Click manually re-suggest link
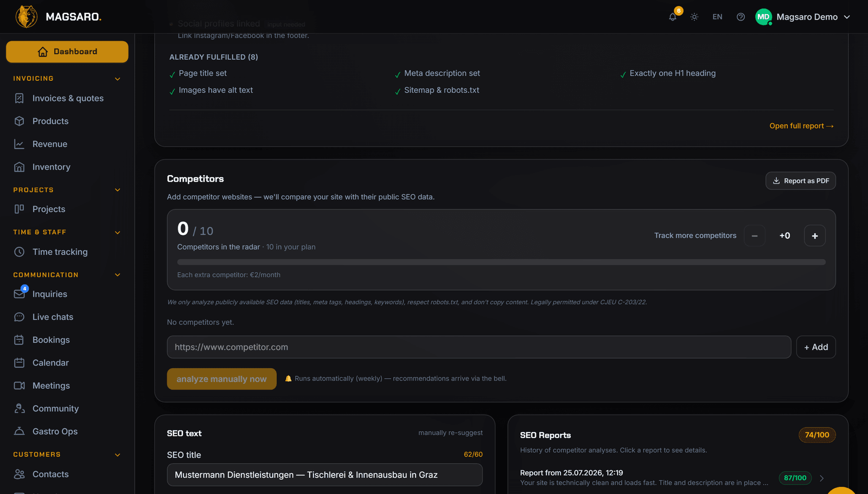The height and width of the screenshot is (494, 868). [x=450, y=433]
